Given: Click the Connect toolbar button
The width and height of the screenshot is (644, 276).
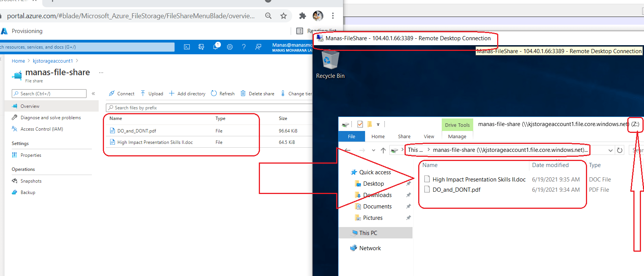Looking at the screenshot, I should pos(121,93).
